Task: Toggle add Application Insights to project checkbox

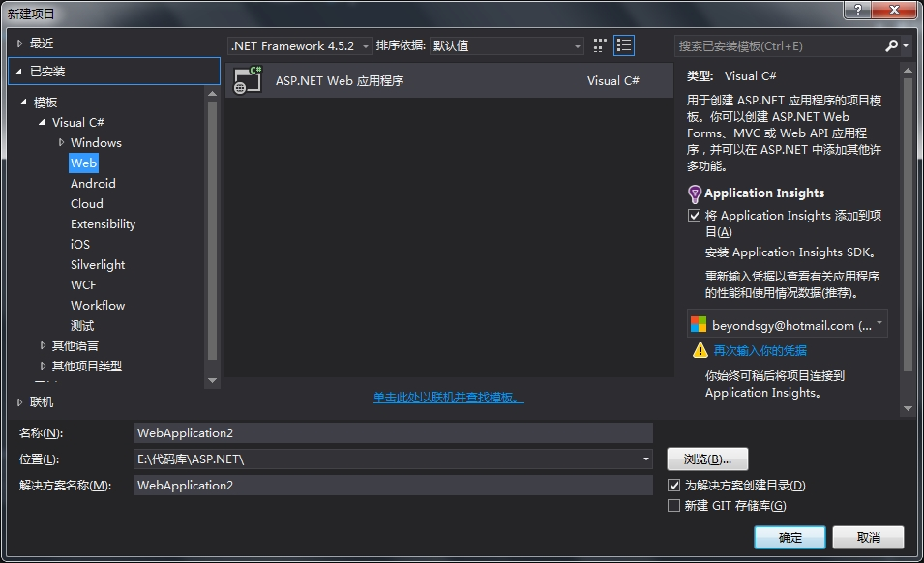Action: click(x=694, y=216)
